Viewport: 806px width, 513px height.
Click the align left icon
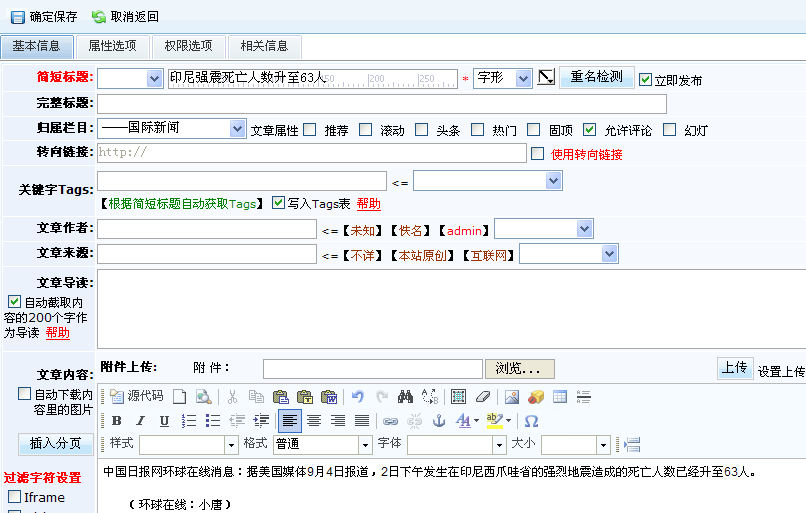[x=289, y=421]
